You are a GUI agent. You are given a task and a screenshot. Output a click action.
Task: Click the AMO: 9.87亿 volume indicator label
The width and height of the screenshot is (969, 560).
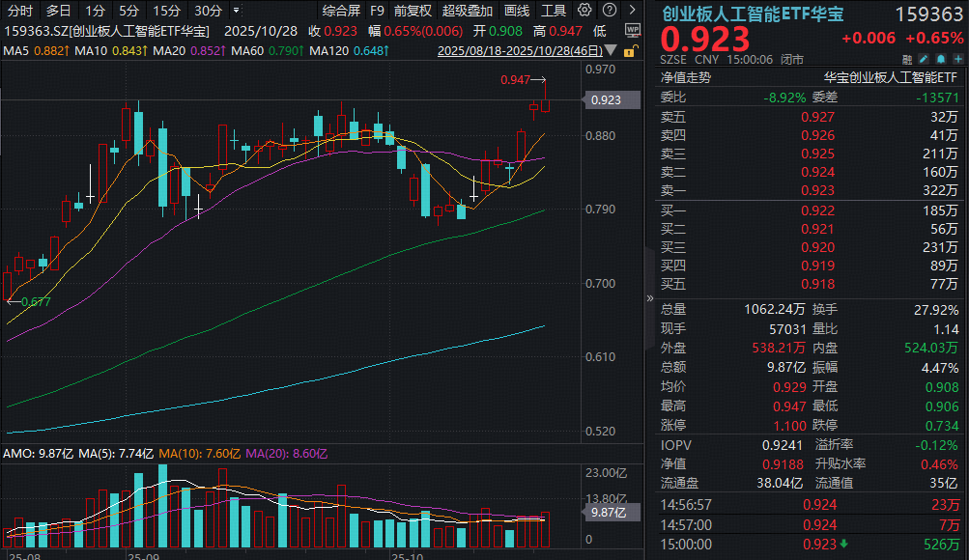coord(38,454)
